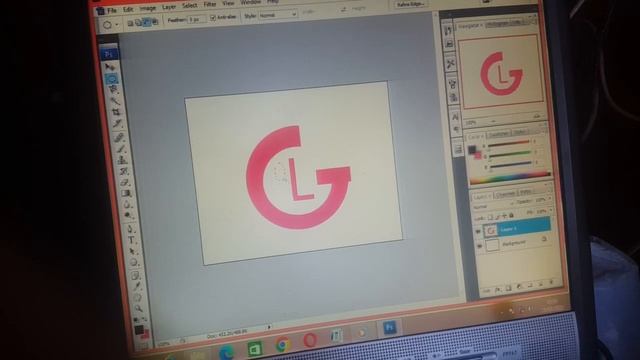Select the Hand tool
The image size is (640, 360).
[138, 298]
